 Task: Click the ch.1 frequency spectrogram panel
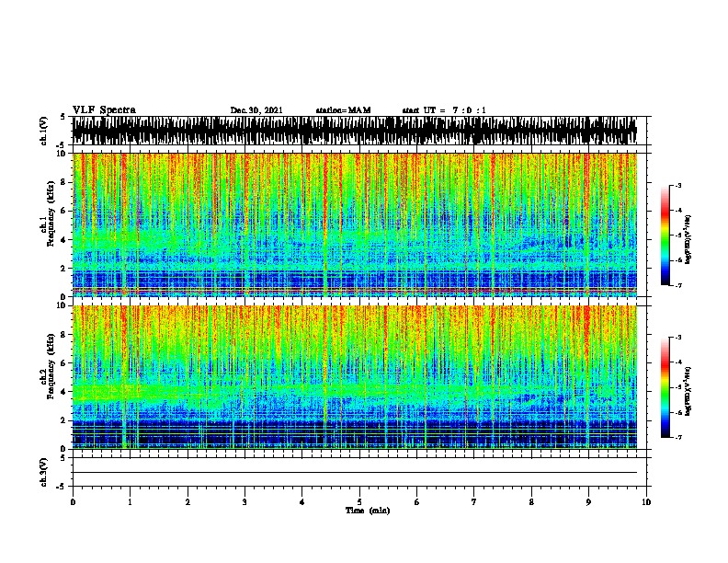(x=355, y=224)
